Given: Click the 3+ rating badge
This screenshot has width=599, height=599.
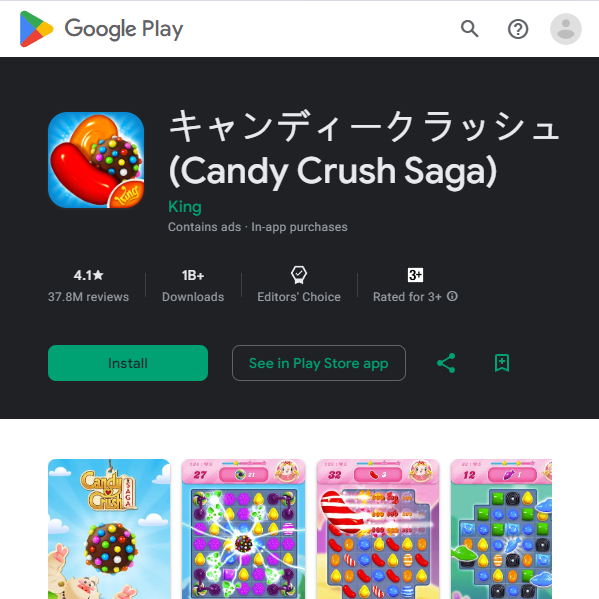Looking at the screenshot, I should point(415,275).
